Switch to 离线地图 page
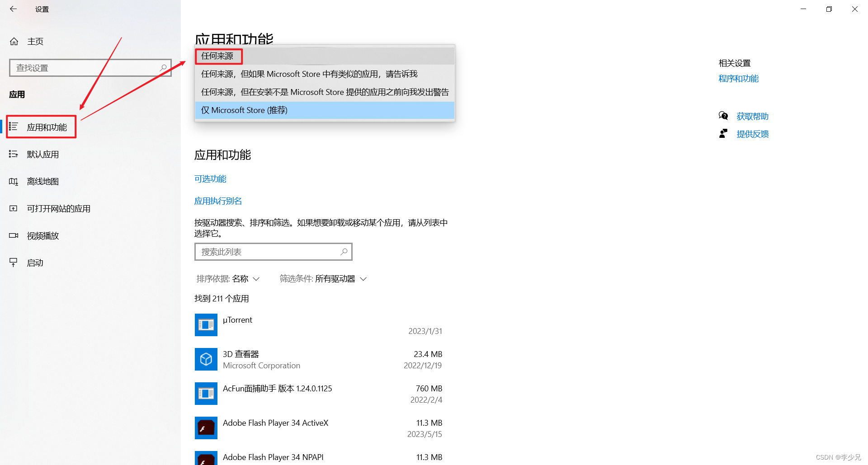 [x=43, y=182]
